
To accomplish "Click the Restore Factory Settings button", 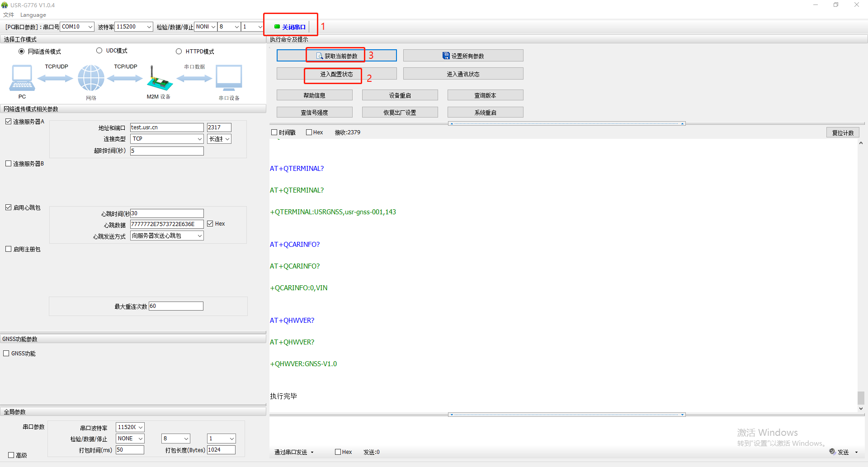I will click(x=400, y=112).
